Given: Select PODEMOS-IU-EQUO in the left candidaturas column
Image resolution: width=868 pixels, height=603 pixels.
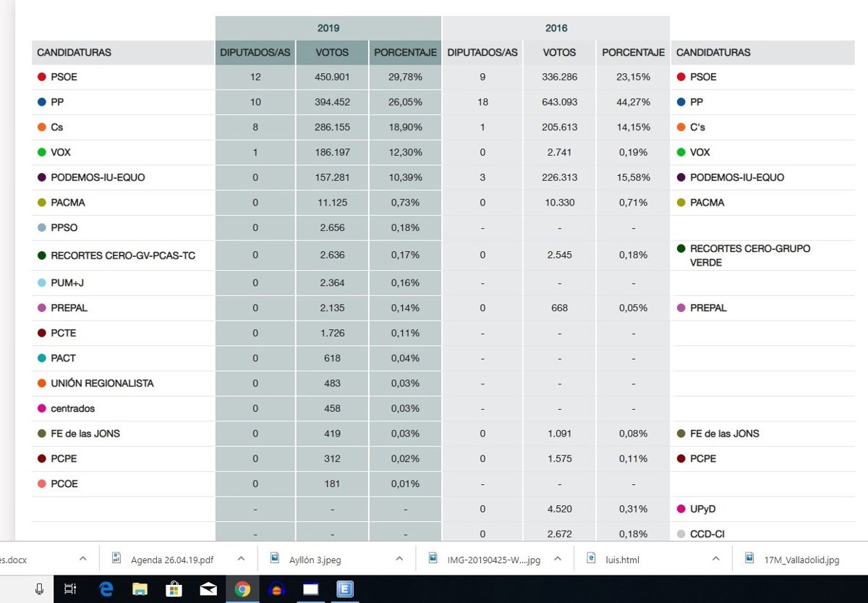Looking at the screenshot, I should pyautogui.click(x=98, y=177).
